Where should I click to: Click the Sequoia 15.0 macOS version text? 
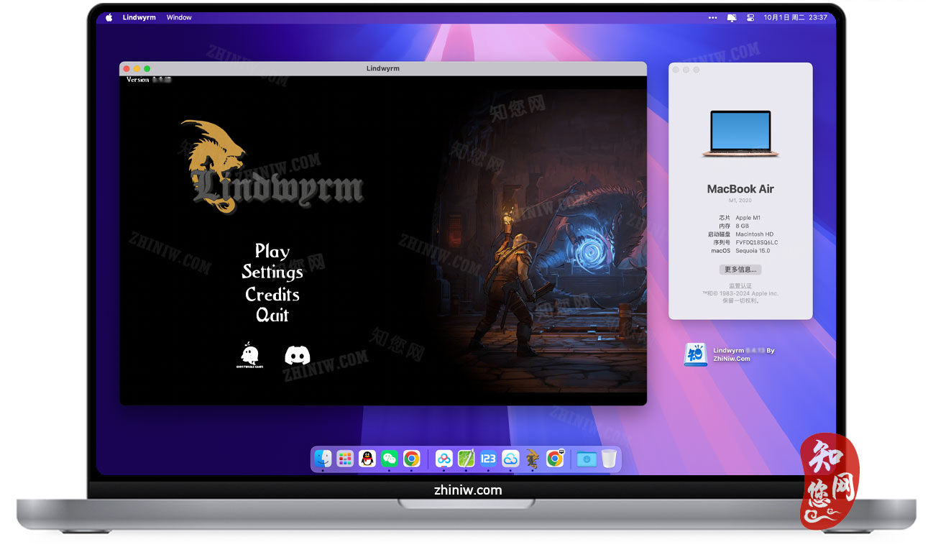[x=753, y=251]
